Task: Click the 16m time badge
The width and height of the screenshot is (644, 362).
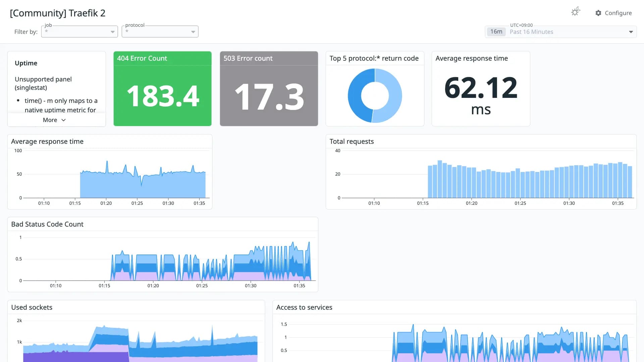Action: click(496, 32)
